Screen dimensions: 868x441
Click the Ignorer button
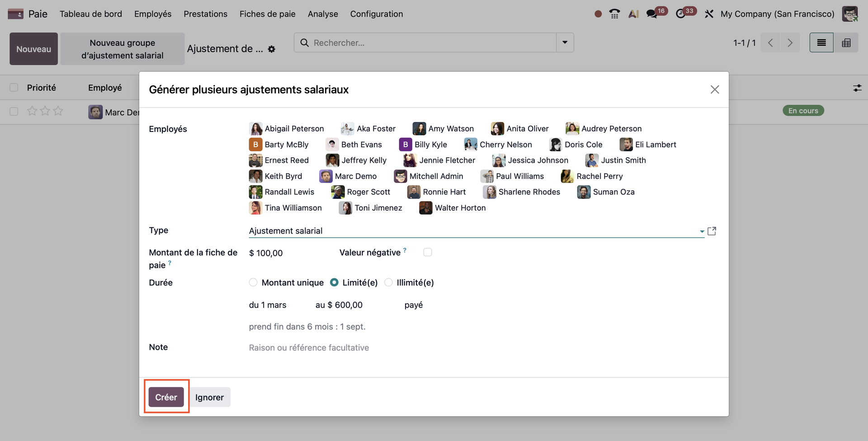[x=209, y=397]
